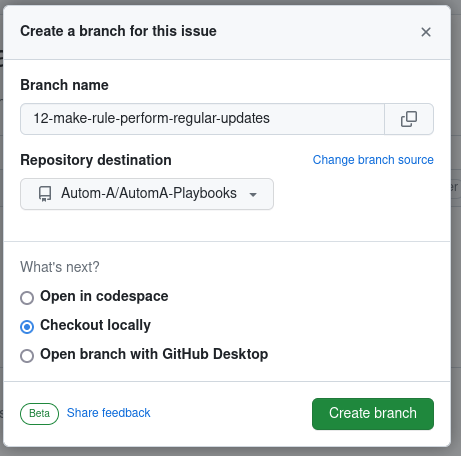
Task: Click the repository icon beside Autom-A/AutomA-Playbooks
Action: click(x=45, y=194)
